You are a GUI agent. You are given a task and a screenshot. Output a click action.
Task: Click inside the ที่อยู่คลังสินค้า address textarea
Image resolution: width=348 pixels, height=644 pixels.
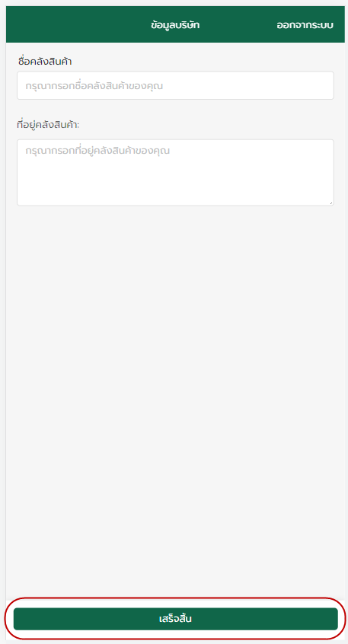click(175, 173)
